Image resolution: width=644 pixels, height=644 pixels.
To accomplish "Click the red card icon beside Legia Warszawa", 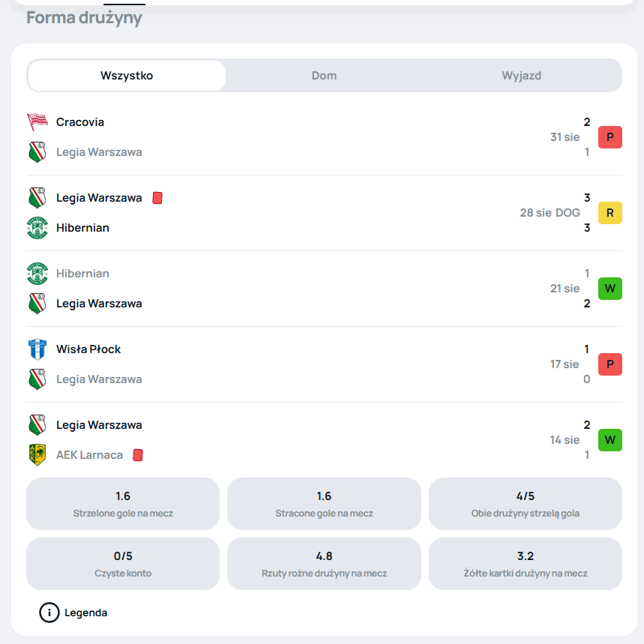I will point(157,198).
